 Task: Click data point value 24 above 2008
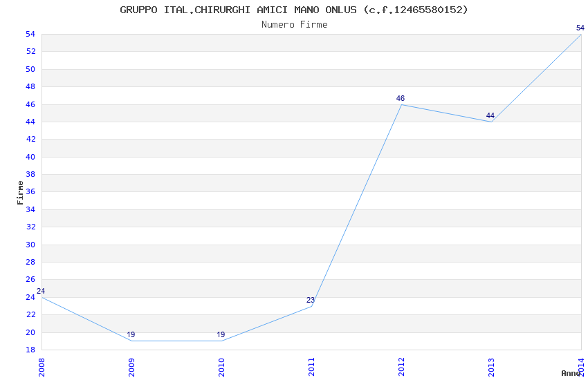41,291
